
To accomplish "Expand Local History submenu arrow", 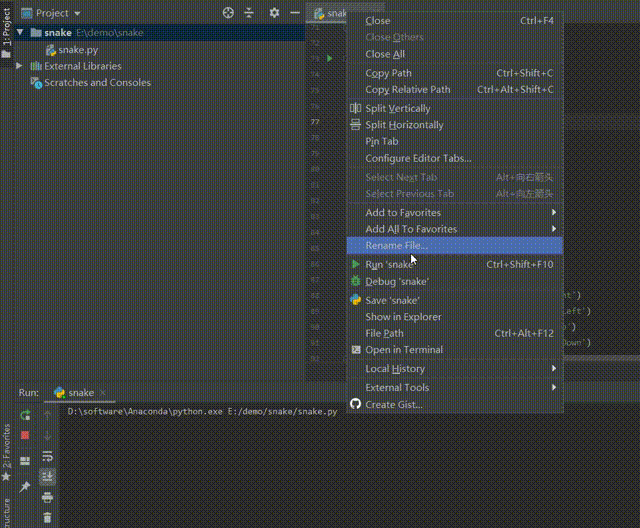I will click(x=553, y=368).
